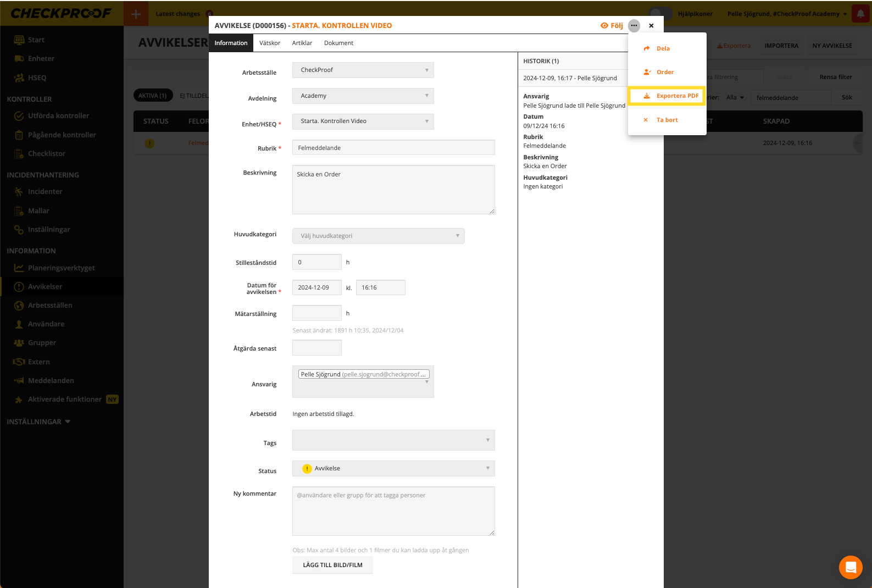Select Order from the menu

tap(665, 72)
